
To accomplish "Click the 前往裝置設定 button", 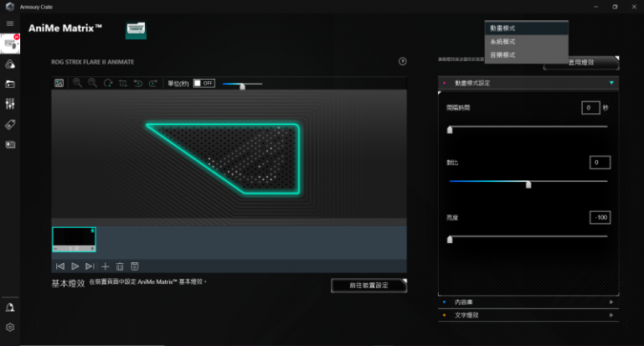I will [368, 285].
